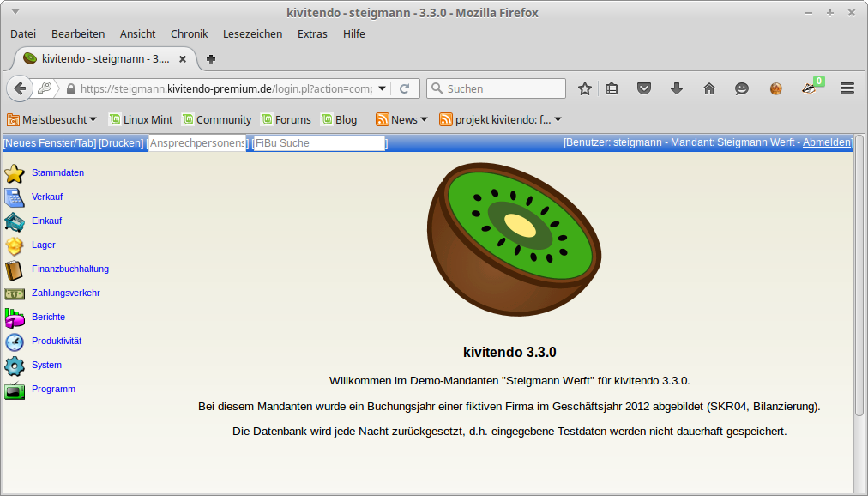868x496 pixels.
Task: Open the Chronik menu
Action: (x=189, y=34)
